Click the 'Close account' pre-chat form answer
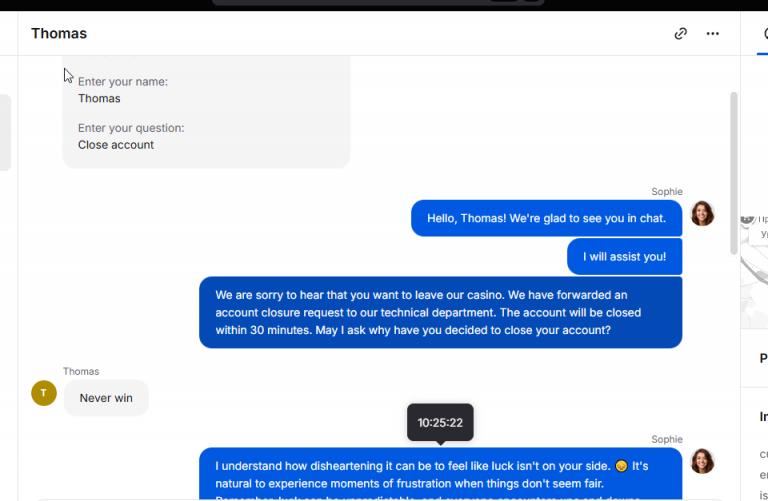The image size is (768, 501). [116, 145]
